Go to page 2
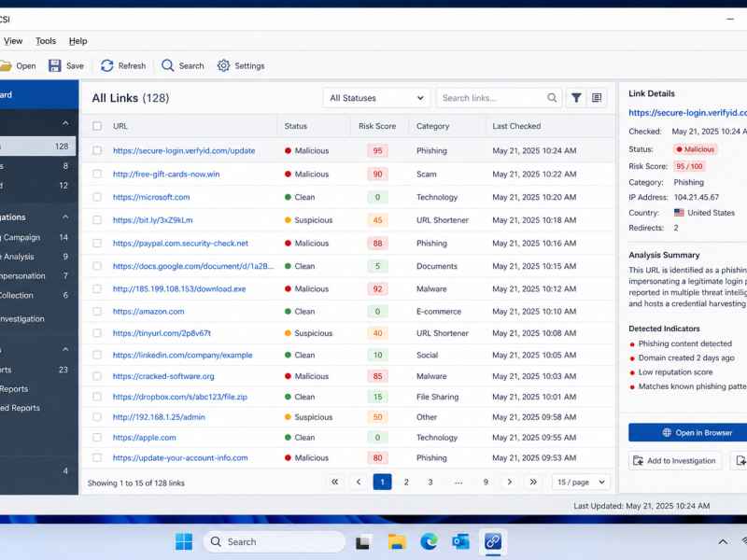Screen dimensions: 747x560 pos(406,482)
